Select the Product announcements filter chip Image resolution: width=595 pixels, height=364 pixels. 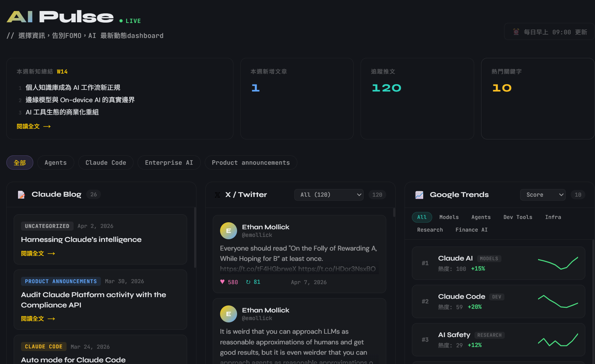251,163
